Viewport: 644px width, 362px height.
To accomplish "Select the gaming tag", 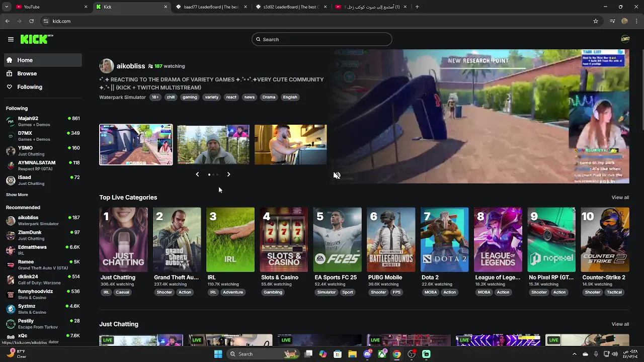I will point(190,97).
